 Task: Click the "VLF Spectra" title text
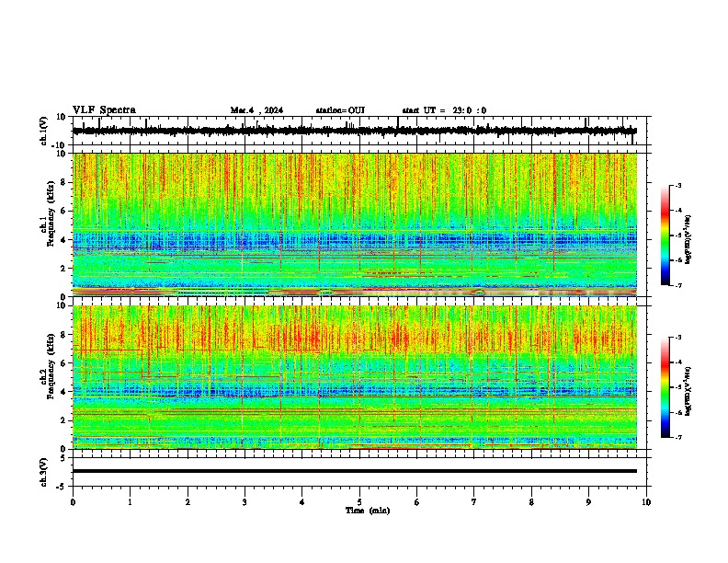(104, 110)
